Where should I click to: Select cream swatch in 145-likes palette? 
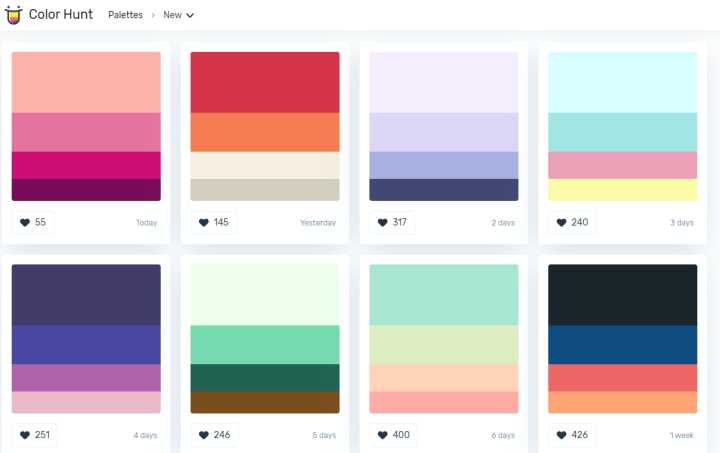click(x=265, y=166)
